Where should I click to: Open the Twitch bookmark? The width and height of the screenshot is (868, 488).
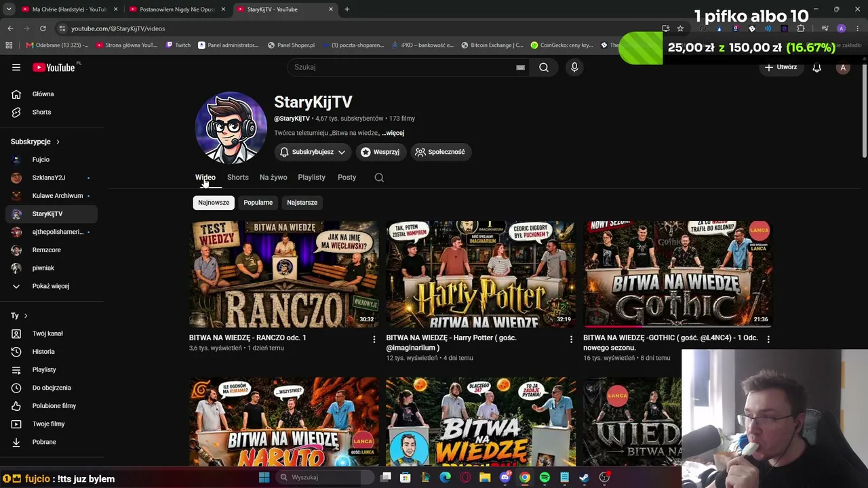click(178, 45)
